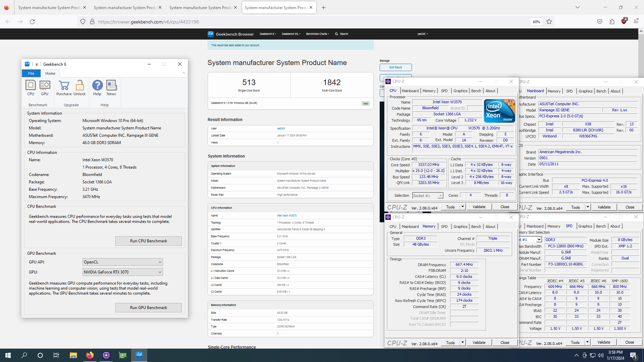Switch to Firefox taskbar icon
Viewport: 644px width, 362px height.
[x=90, y=355]
